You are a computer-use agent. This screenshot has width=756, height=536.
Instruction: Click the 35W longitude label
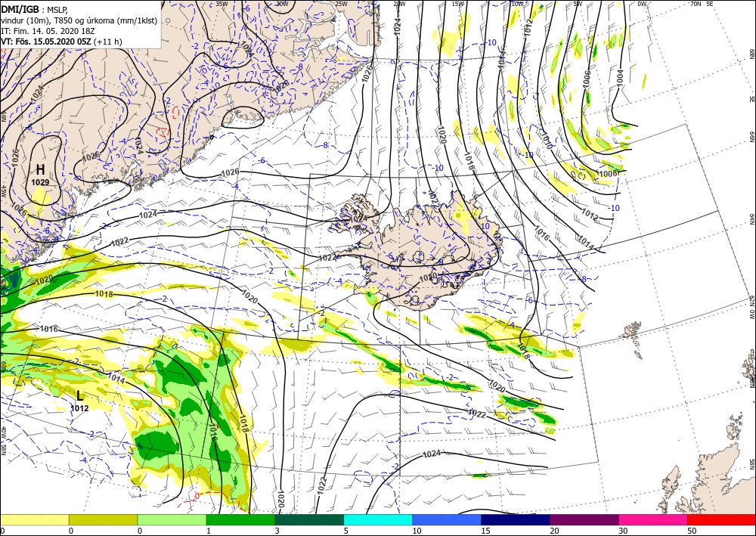coord(222,4)
